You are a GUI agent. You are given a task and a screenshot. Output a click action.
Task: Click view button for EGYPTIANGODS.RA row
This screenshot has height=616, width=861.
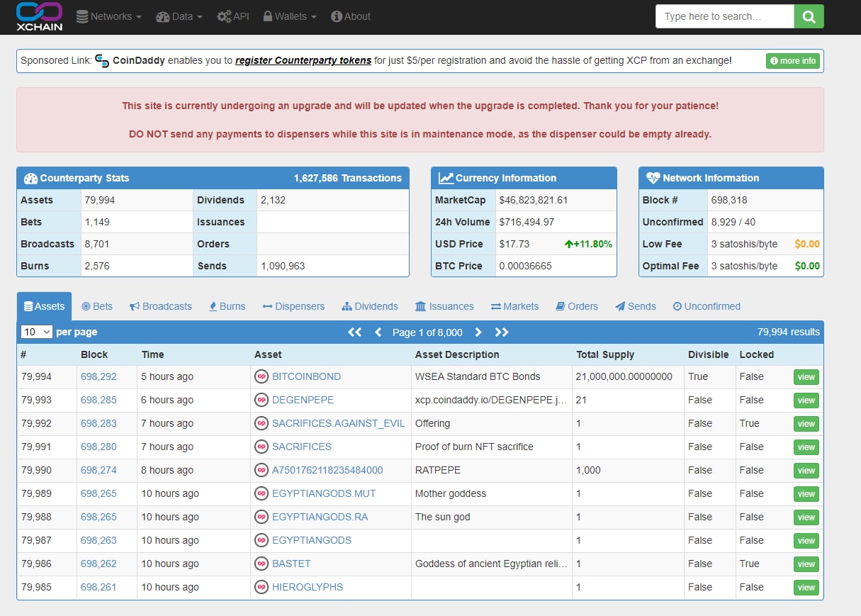coord(806,517)
